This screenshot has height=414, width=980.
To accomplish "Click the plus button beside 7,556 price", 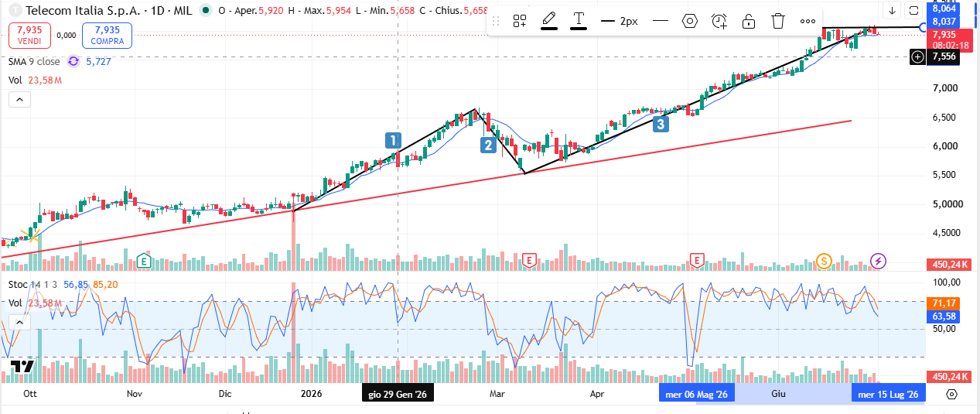I will point(918,56).
